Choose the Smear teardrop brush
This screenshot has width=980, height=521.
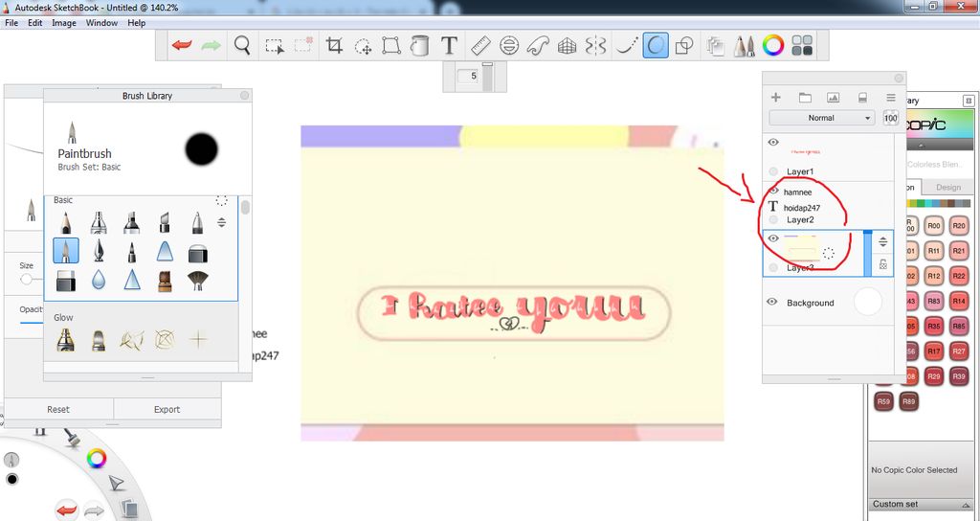pyautogui.click(x=99, y=281)
